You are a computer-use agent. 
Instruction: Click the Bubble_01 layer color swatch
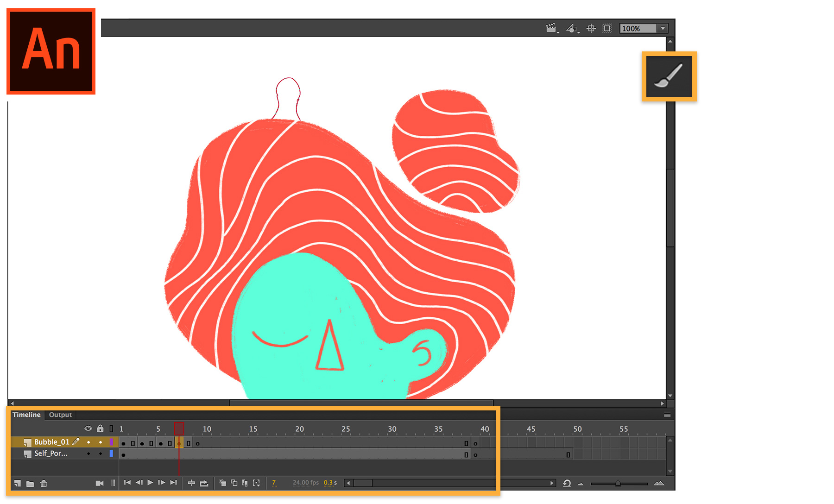tap(111, 441)
